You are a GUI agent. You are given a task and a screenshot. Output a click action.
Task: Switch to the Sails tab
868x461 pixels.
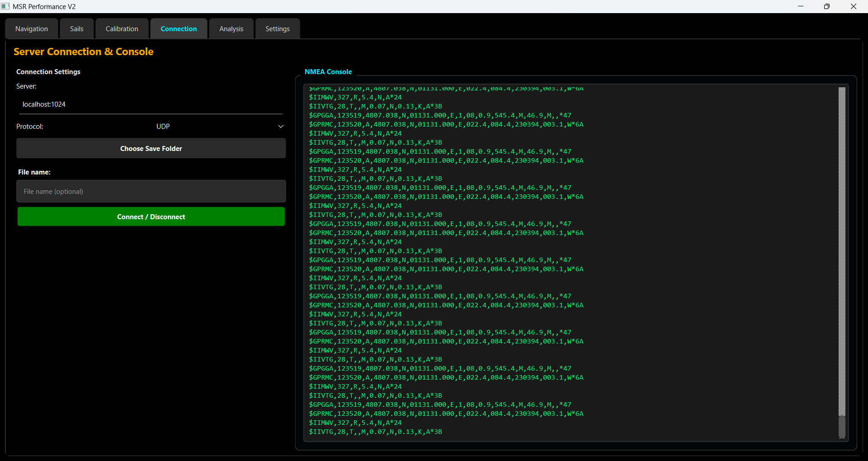coord(77,29)
